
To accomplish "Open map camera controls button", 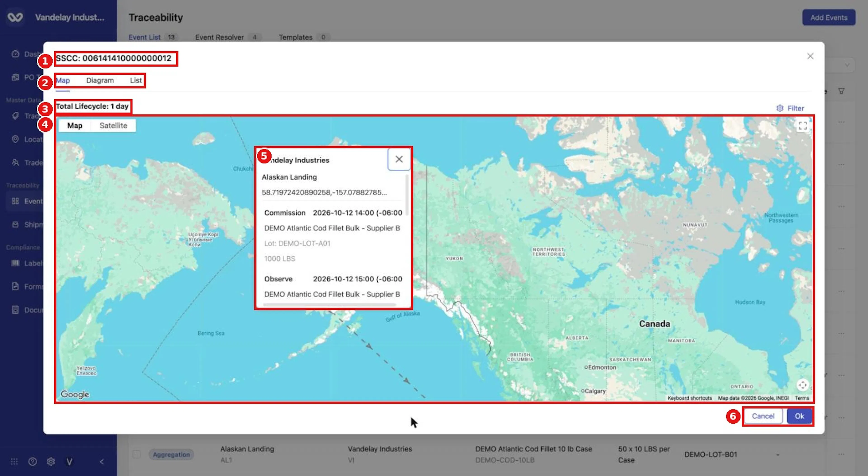I will point(803,385).
